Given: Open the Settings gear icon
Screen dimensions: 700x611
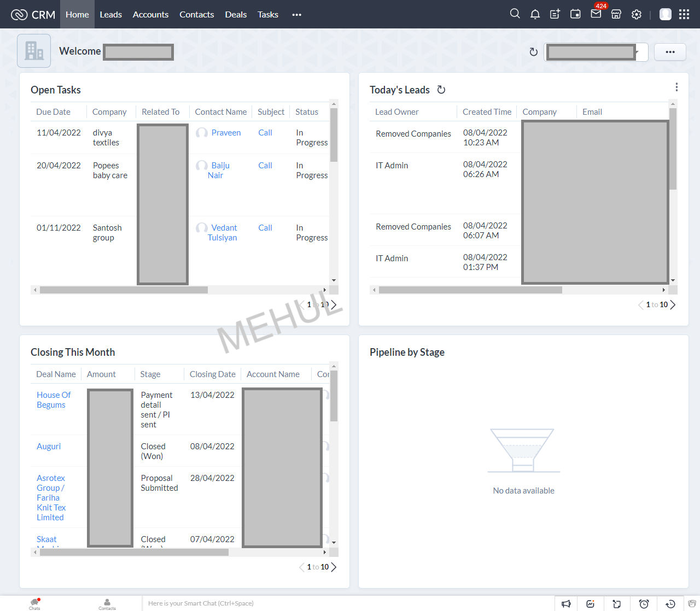Looking at the screenshot, I should tap(636, 14).
